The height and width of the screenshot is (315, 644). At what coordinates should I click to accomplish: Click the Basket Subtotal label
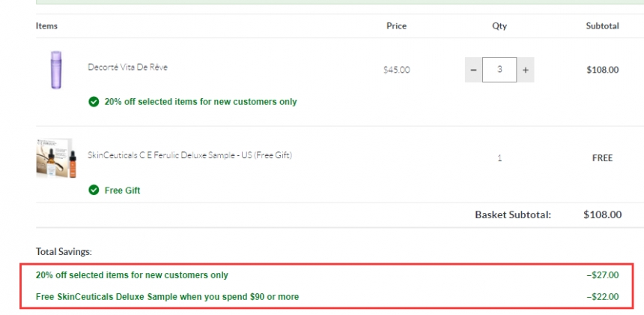point(513,214)
